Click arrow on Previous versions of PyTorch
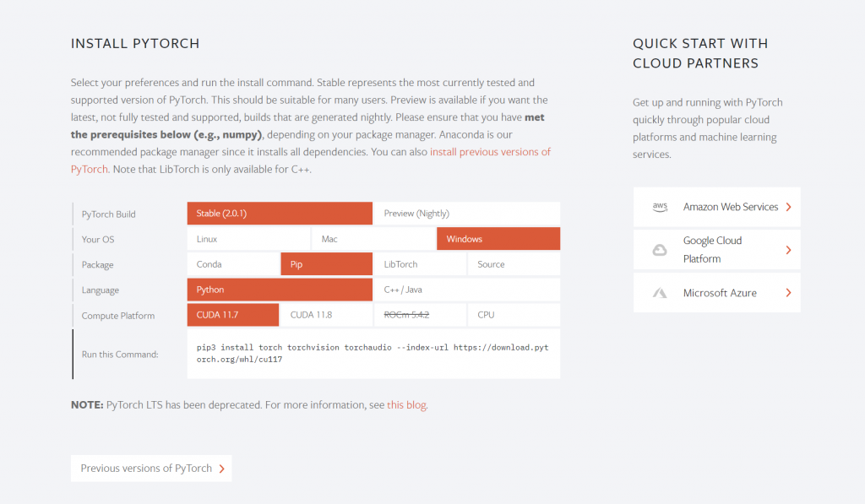The height and width of the screenshot is (504, 865). [x=222, y=469]
